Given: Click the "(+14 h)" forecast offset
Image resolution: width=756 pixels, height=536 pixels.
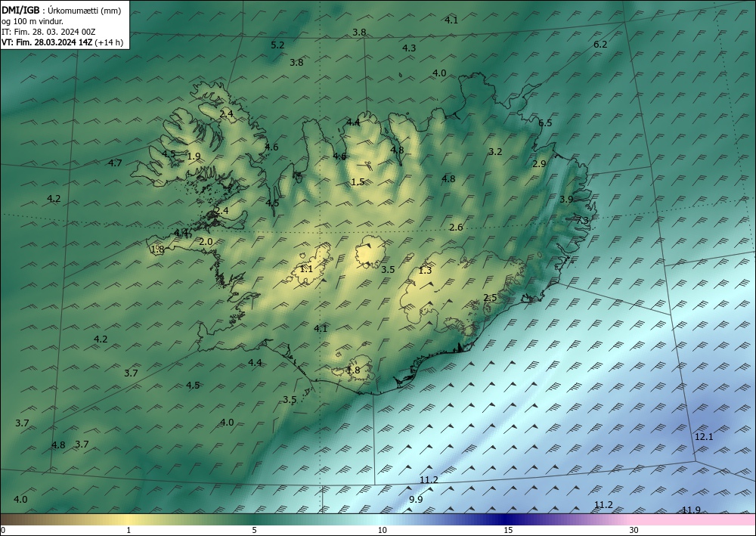Looking at the screenshot, I should [109, 42].
